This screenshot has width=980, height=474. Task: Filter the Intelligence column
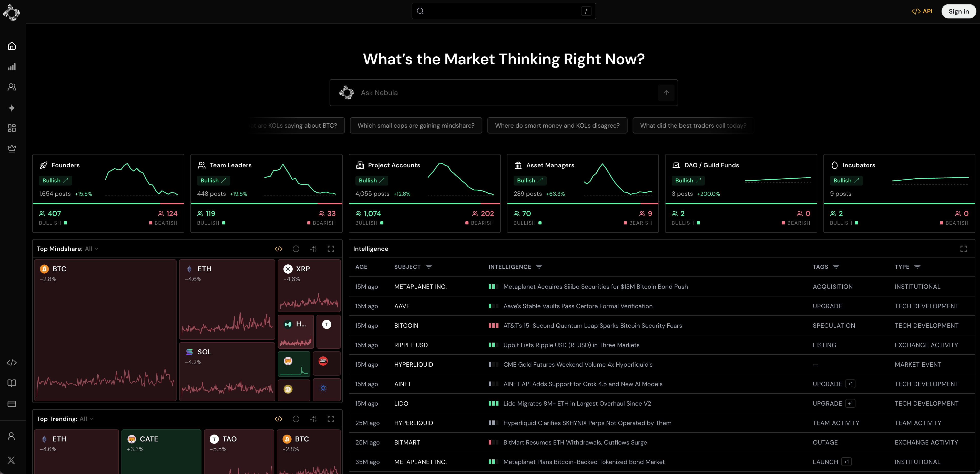tap(539, 267)
